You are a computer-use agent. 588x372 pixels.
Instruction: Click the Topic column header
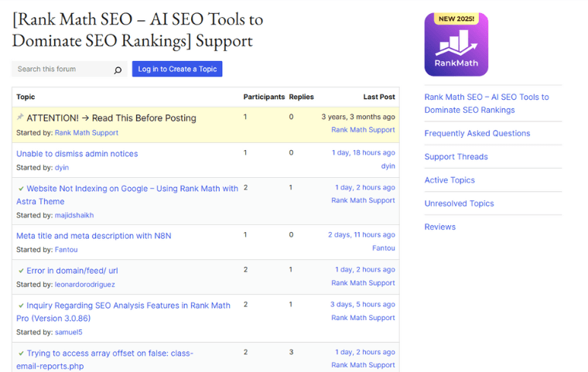pos(26,97)
